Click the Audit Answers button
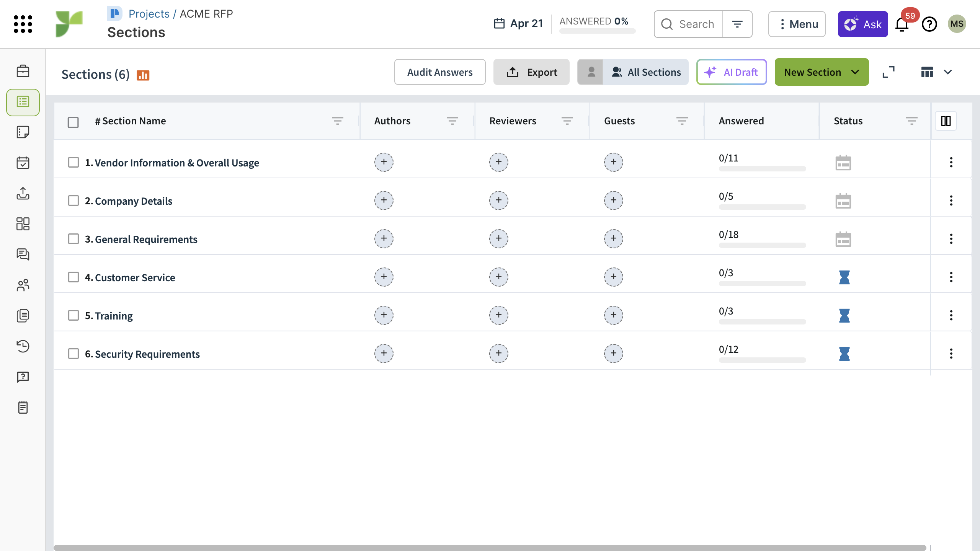 [x=440, y=72]
